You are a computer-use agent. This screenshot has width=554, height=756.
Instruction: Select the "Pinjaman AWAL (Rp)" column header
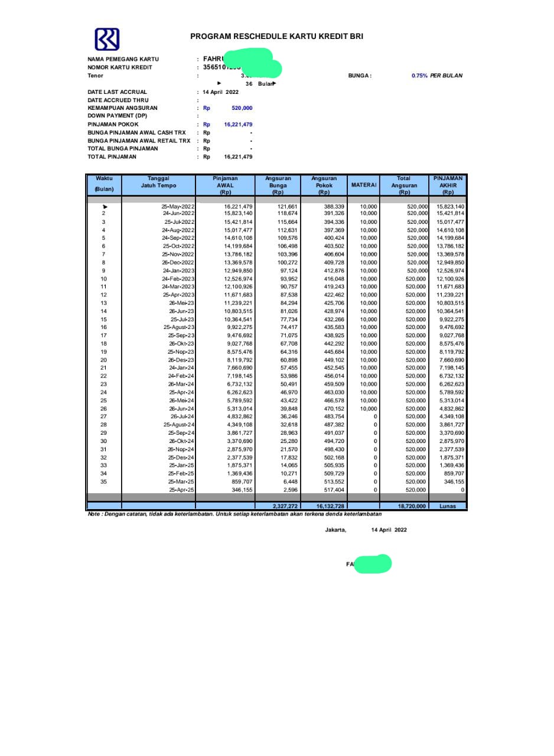(x=225, y=185)
